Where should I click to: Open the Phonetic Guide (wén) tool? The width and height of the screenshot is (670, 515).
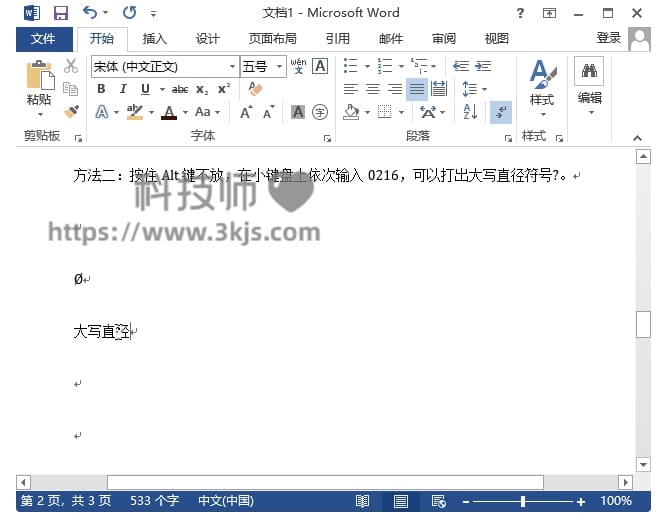point(298,66)
